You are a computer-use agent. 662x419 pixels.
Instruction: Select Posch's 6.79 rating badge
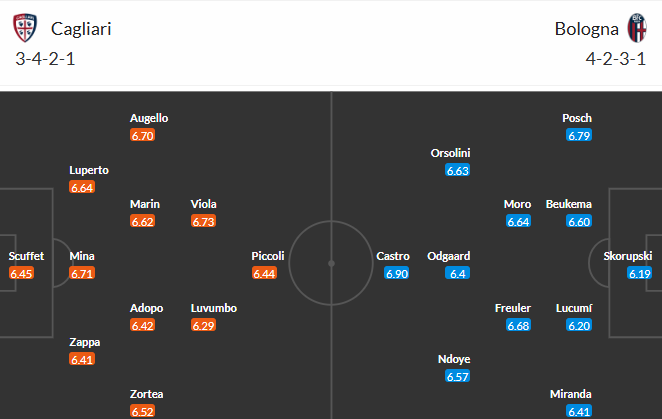pos(579,136)
